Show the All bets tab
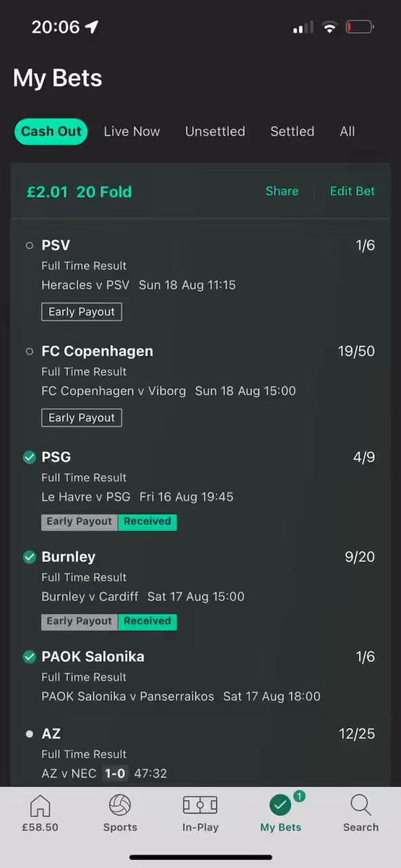This screenshot has width=401, height=868. click(348, 132)
